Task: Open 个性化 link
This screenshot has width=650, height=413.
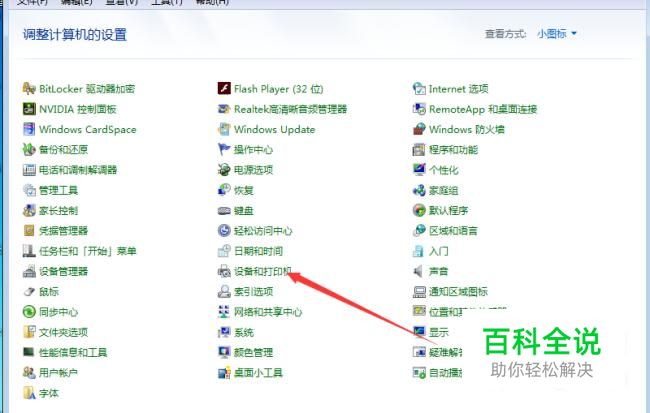Action: (444, 170)
